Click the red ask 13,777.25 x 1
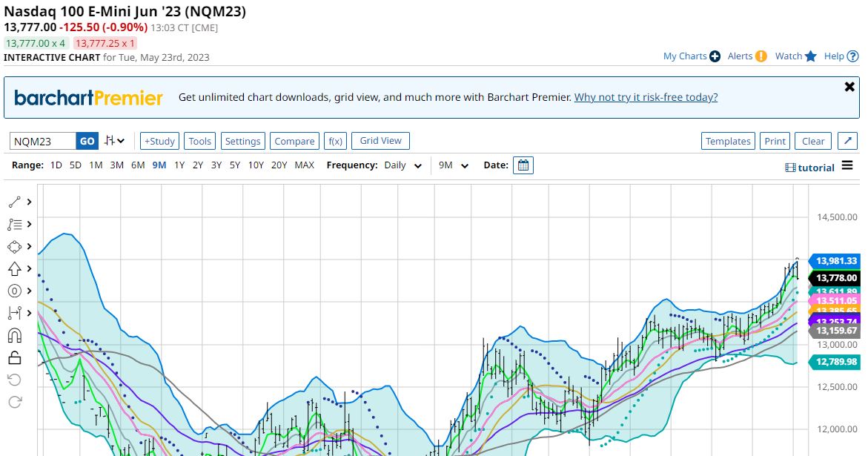Viewport: 868px width, 456px height. 105,43
